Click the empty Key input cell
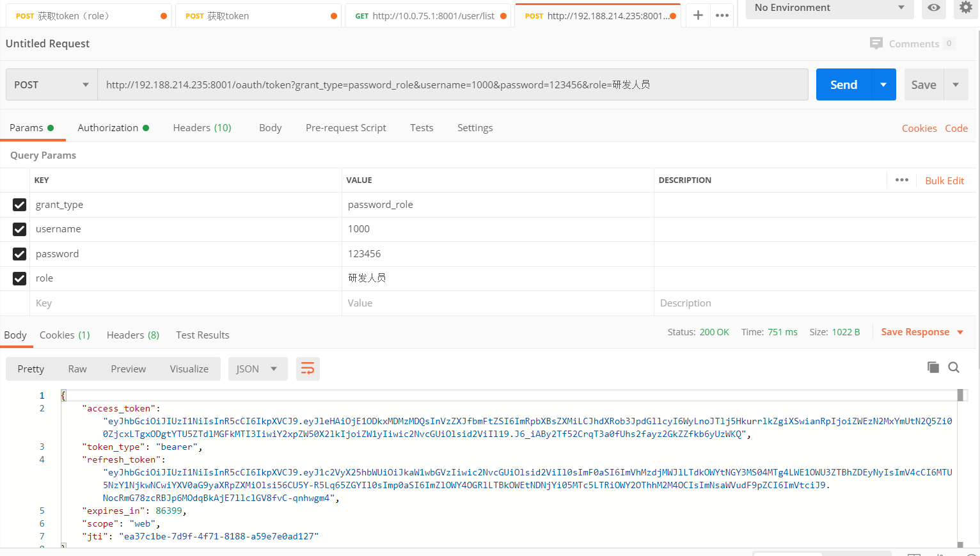Image resolution: width=980 pixels, height=556 pixels. 186,303
